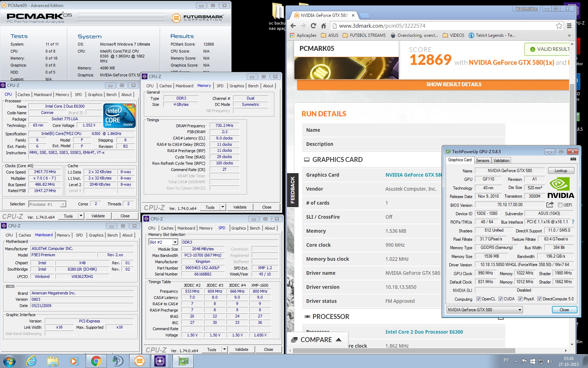
Task: Expand Tools arrow in CPU tab window
Action: (81, 216)
